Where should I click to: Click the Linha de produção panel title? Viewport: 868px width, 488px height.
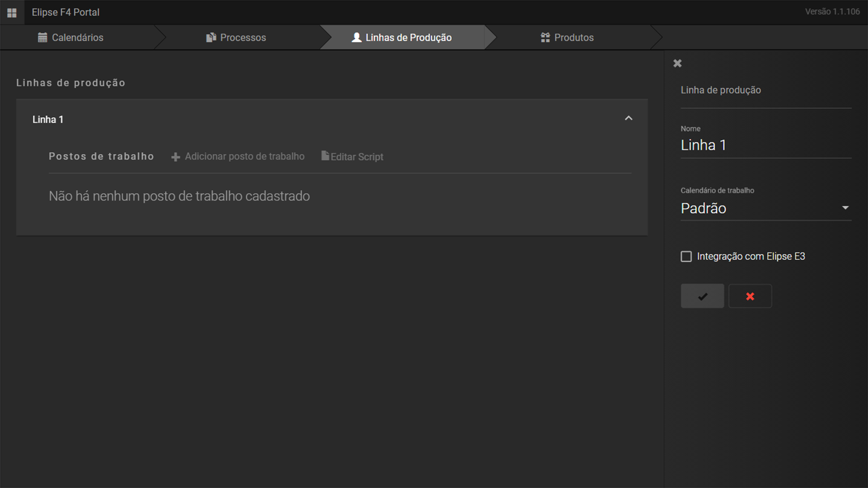tap(721, 90)
